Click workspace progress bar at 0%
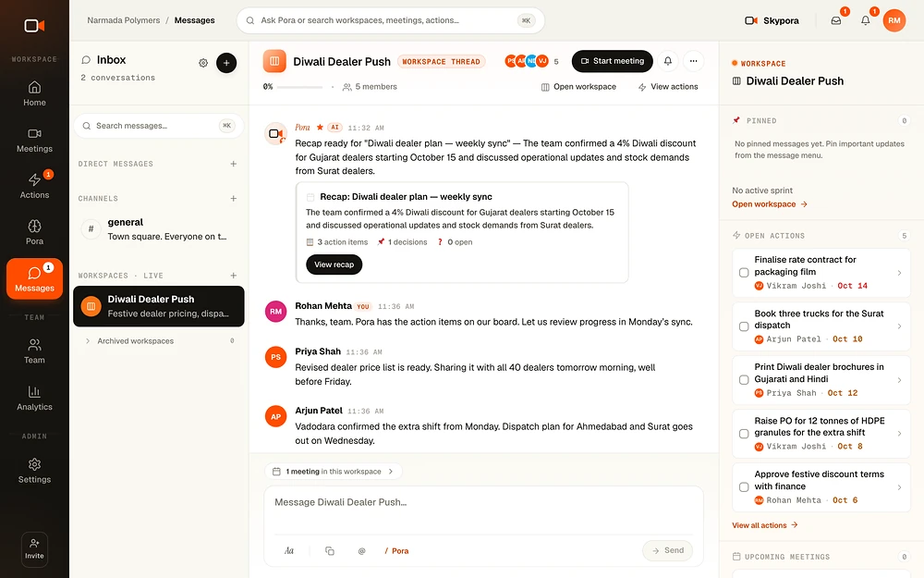924x578 pixels. point(299,87)
